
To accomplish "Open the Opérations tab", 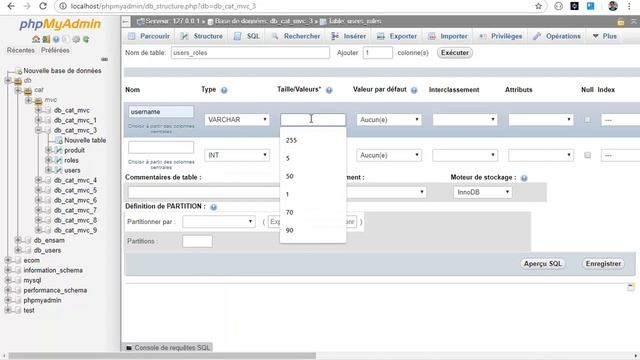I will pos(557,36).
